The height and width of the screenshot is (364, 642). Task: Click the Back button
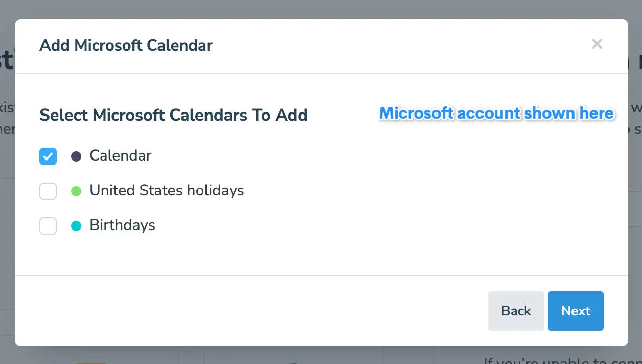tap(516, 311)
